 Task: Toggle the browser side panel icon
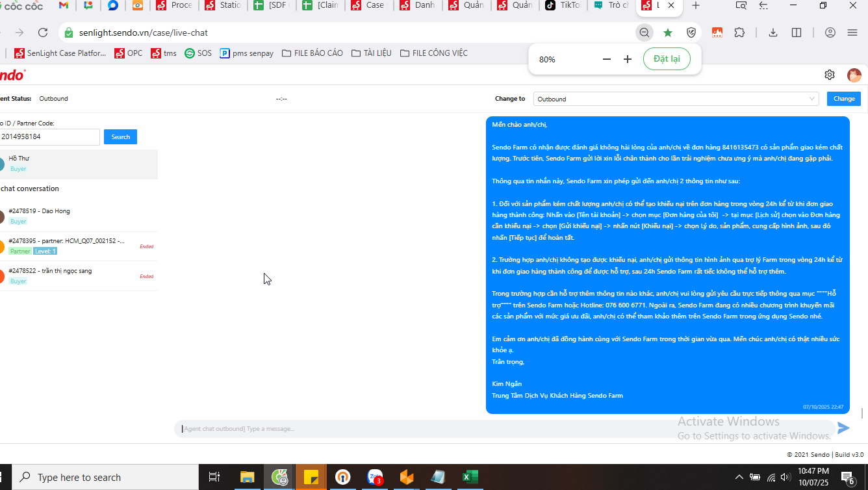point(797,32)
